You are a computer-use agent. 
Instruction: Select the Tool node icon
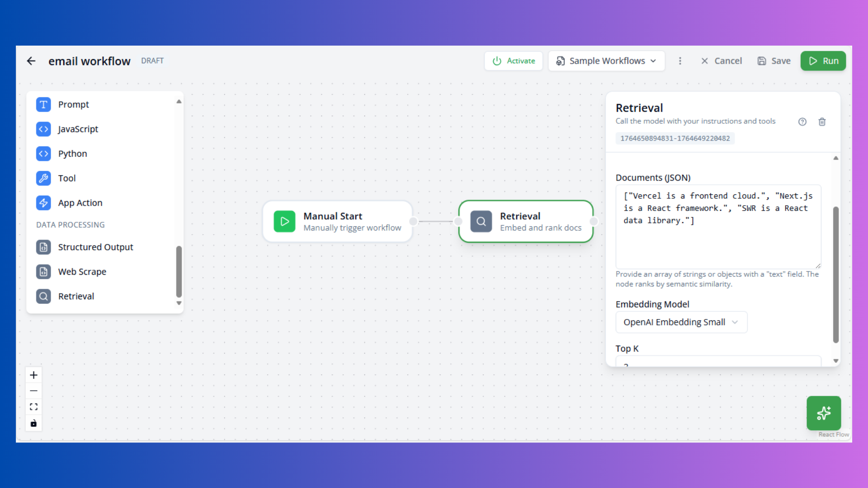point(43,178)
